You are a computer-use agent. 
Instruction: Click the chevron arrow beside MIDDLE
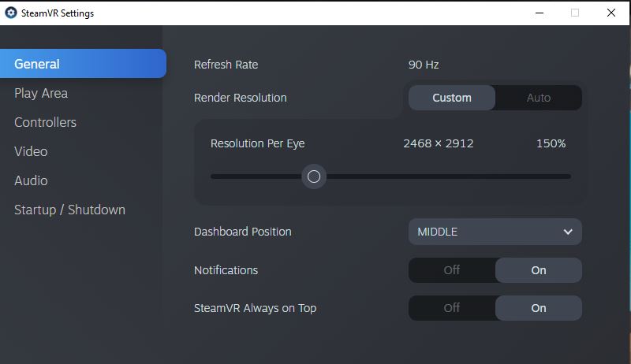(x=568, y=232)
